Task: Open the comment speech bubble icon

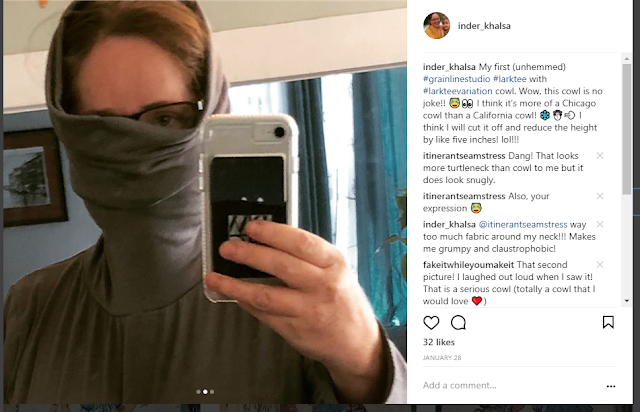Action: [458, 323]
